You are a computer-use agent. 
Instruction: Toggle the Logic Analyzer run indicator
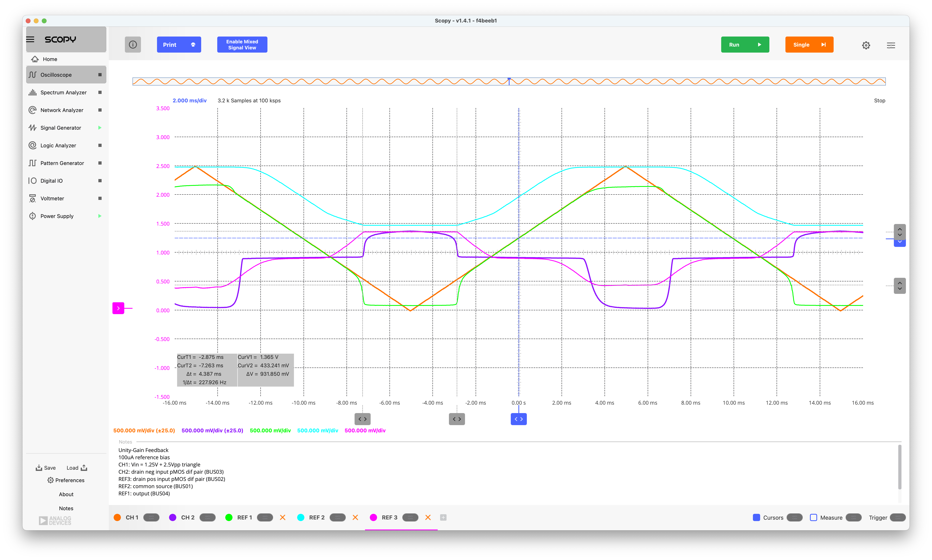pos(100,145)
